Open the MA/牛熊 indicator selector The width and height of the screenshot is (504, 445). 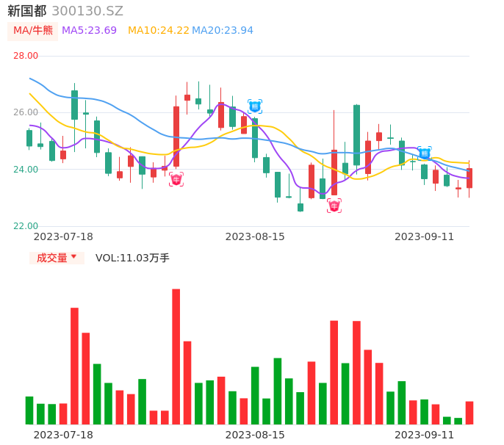coord(32,31)
